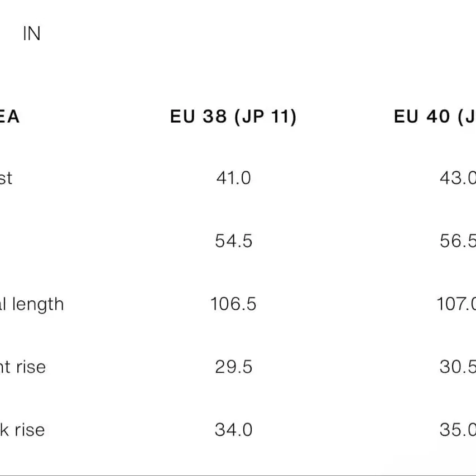
Task: Click the 43.0 value in EU 40 column
Action: (x=458, y=178)
